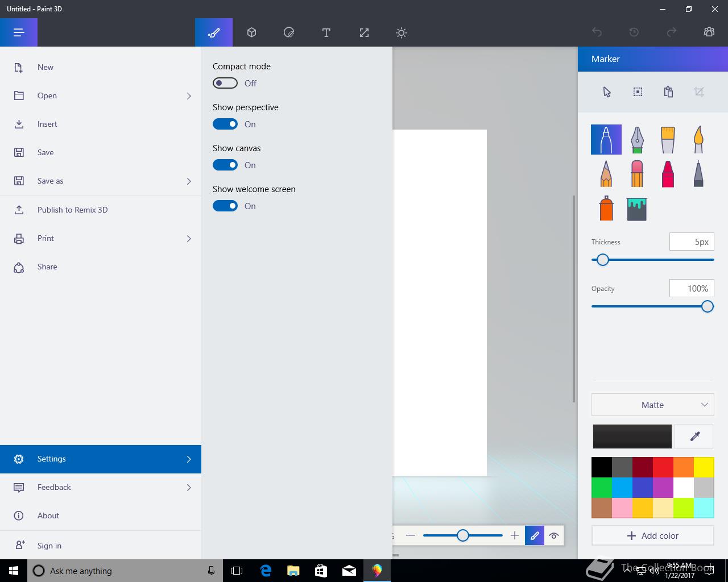Open the Stickers tab icon
Screen dimensions: 728x582
click(289, 32)
